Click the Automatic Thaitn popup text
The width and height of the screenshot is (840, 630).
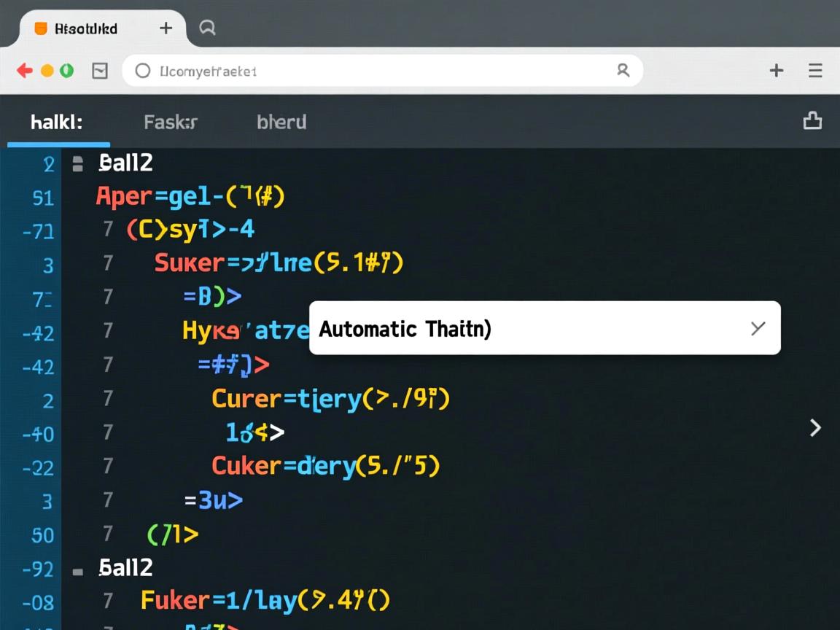[405, 329]
